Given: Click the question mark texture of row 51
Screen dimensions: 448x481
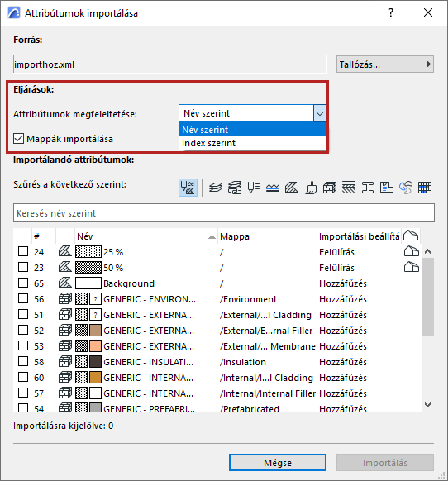Looking at the screenshot, I should tap(95, 315).
